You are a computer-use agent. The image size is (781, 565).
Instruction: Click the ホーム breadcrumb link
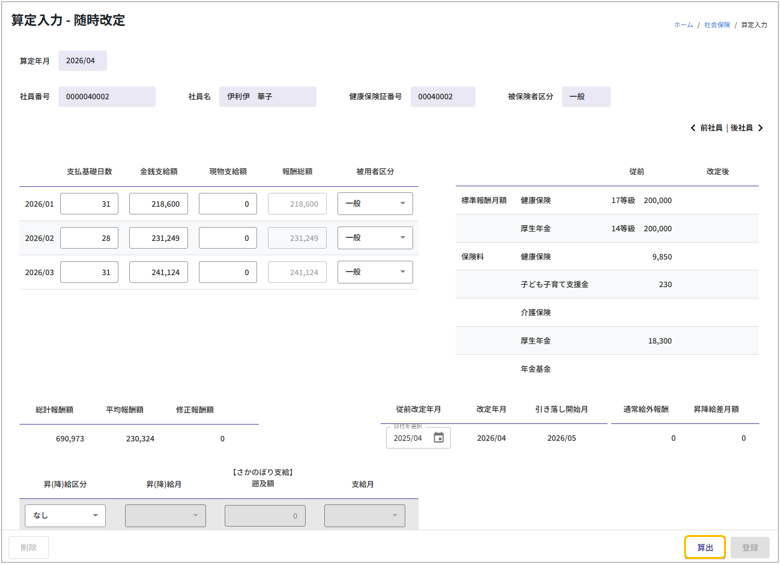[683, 25]
